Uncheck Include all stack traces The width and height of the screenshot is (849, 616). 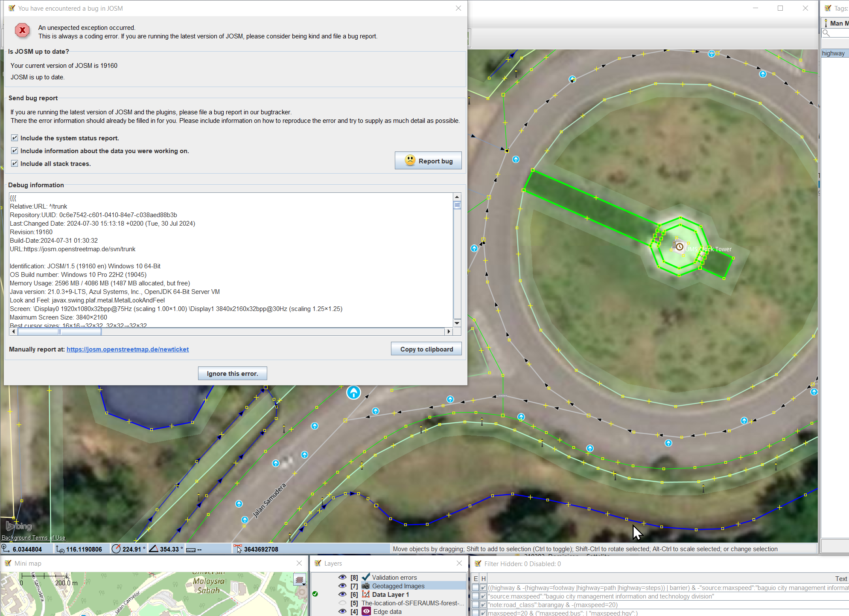[x=15, y=163]
